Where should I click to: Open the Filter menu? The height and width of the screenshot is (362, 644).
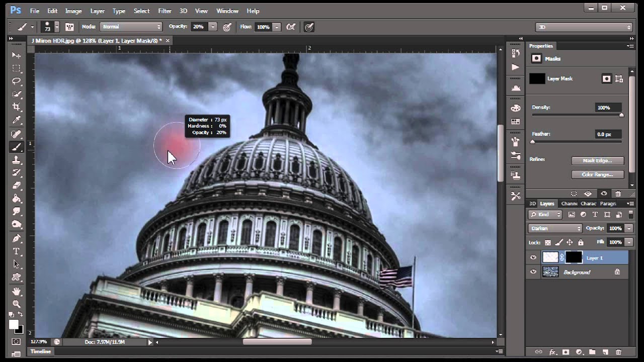click(165, 11)
